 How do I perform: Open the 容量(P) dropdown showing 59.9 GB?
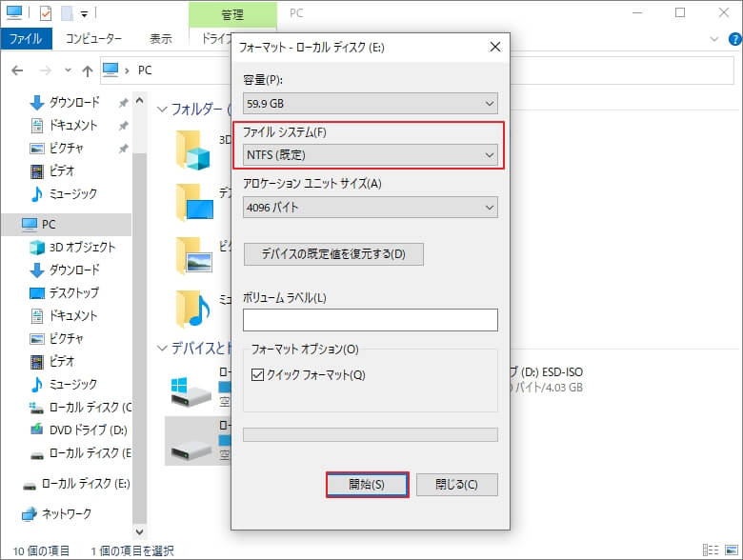(x=371, y=103)
